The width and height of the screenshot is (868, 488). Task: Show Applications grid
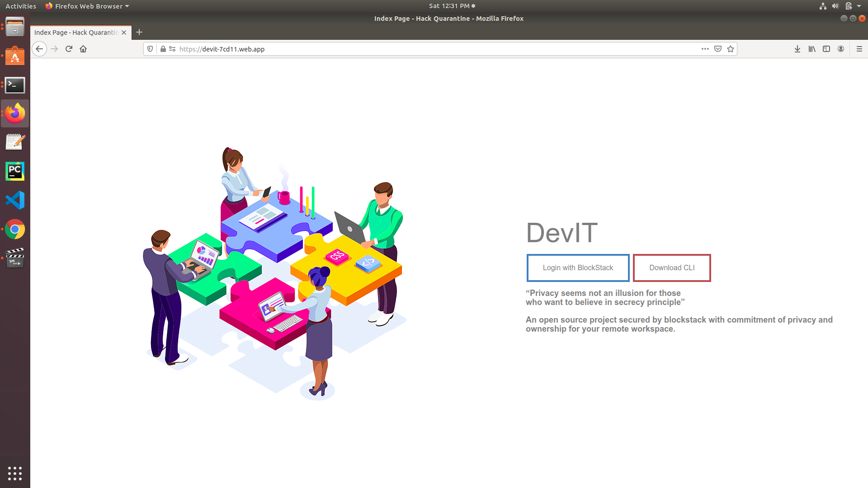click(x=15, y=473)
